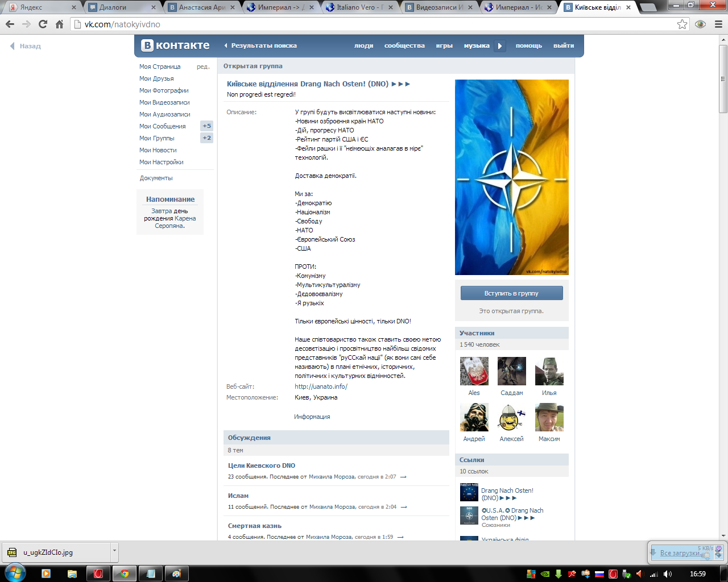Open игры in VK header
The width and height of the screenshot is (728, 582).
444,45
